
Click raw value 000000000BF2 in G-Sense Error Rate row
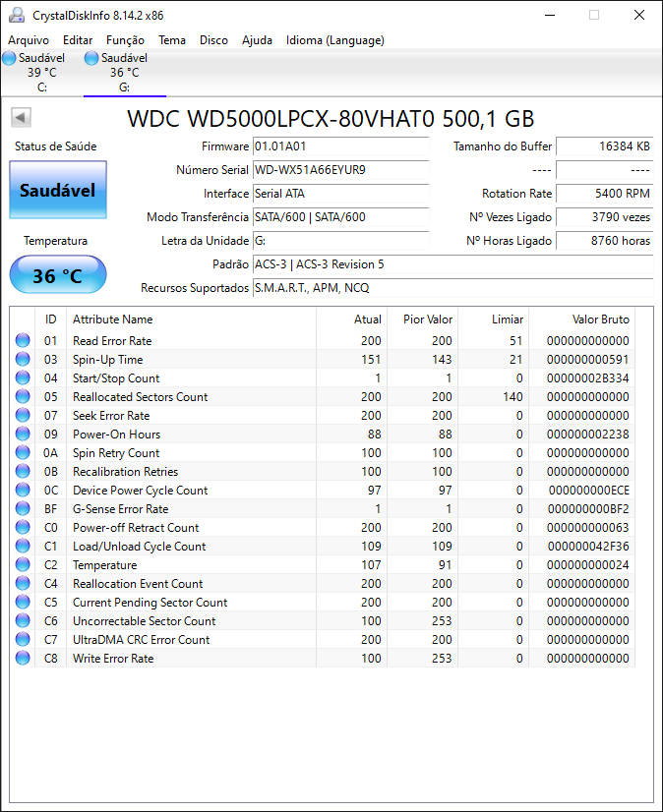click(x=588, y=509)
